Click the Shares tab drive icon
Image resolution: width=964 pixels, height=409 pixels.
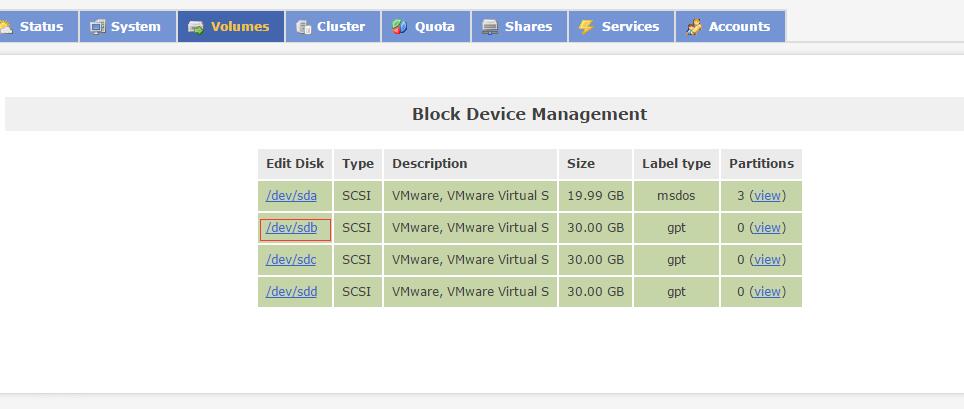click(x=490, y=27)
